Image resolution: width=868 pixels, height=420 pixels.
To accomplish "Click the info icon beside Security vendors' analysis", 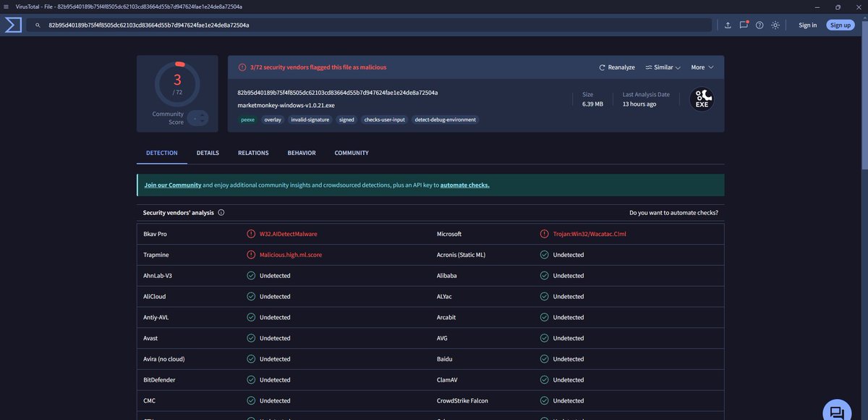I will coord(221,212).
